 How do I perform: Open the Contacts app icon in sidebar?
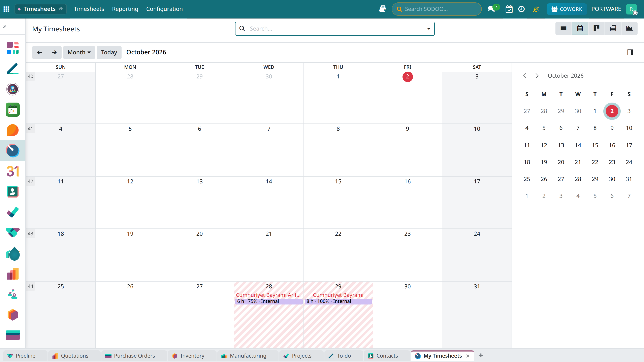click(x=13, y=192)
